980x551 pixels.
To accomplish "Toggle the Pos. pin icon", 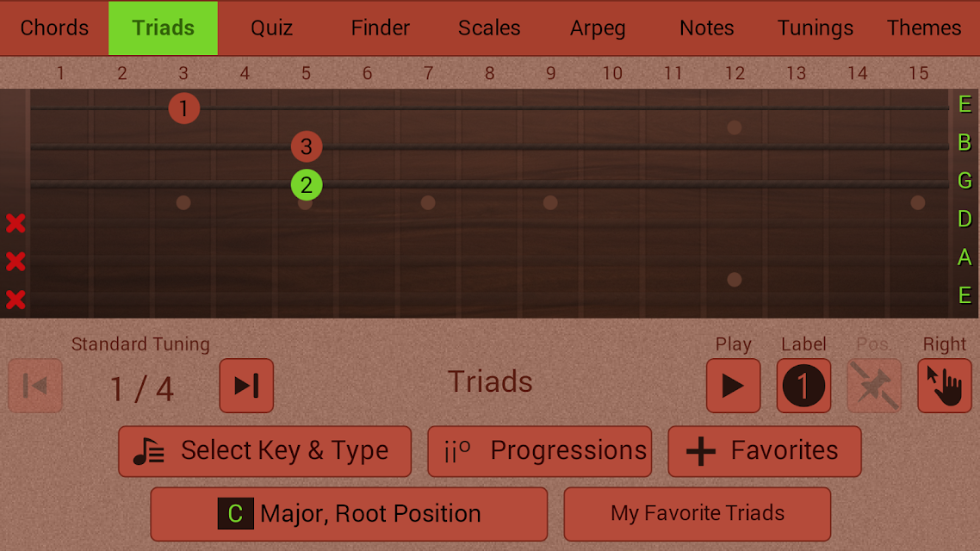I will coord(874,386).
